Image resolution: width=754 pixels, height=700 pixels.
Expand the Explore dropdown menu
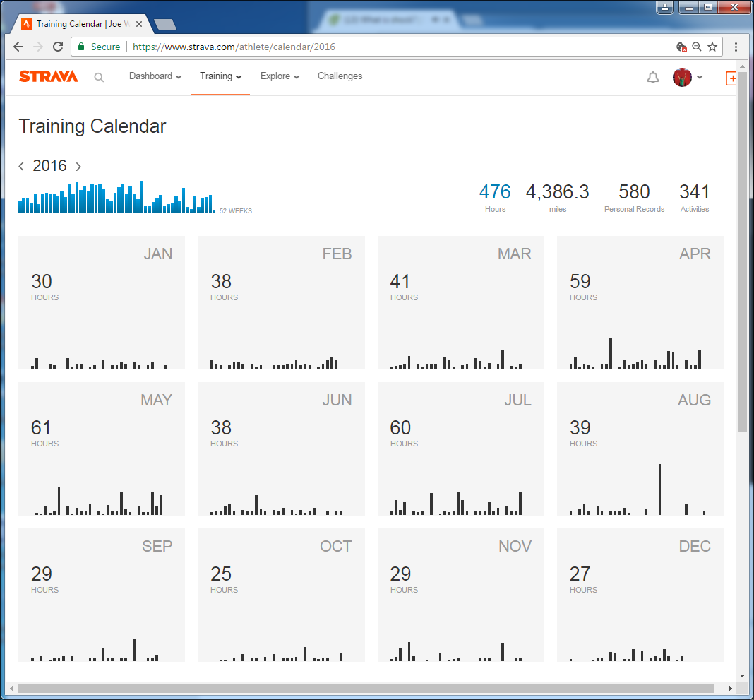[280, 76]
